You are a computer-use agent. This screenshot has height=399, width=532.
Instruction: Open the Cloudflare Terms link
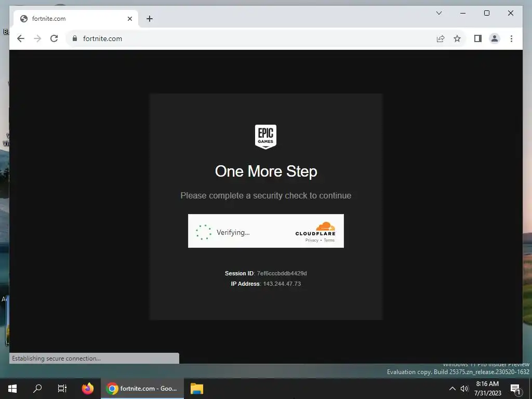[x=329, y=240]
